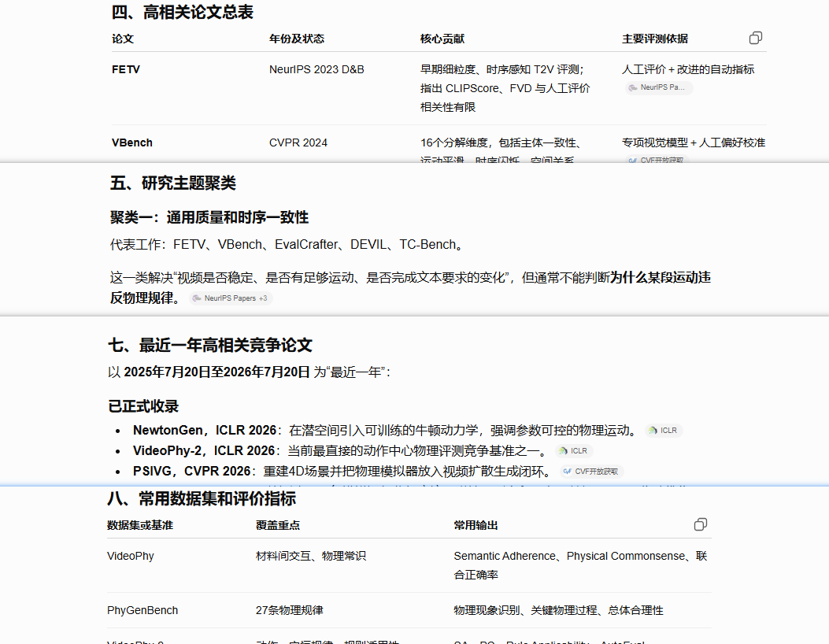Copy the 常用数据集和评价指标 table
829x644 pixels.
701,524
